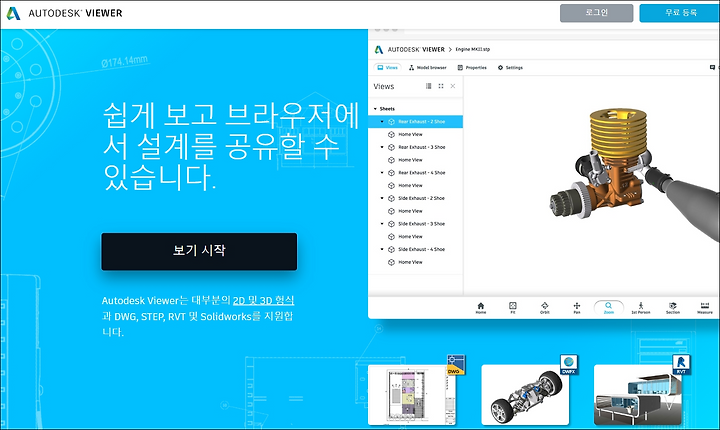Select the Rear Exhaust - 3 Shoe row
This screenshot has height=430, width=720.
[x=416, y=147]
